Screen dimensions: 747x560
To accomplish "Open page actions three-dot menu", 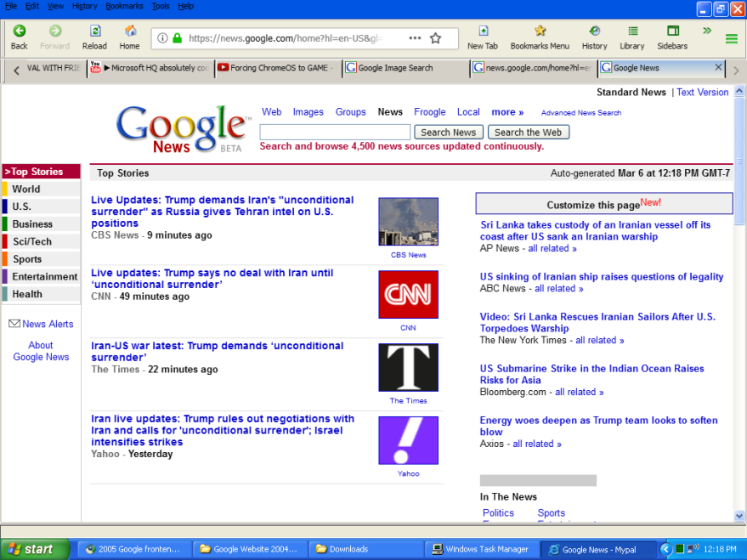I will click(x=415, y=38).
